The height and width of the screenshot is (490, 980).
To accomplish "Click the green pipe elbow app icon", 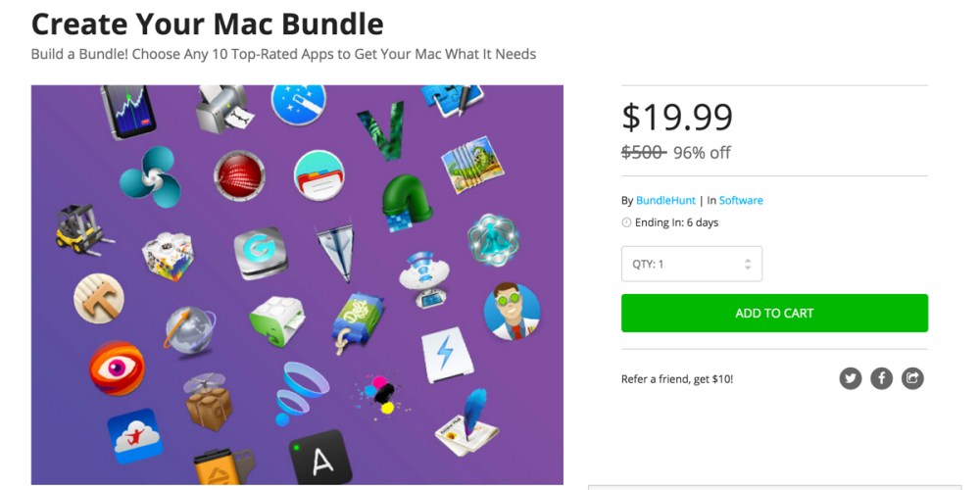I will click(x=406, y=202).
